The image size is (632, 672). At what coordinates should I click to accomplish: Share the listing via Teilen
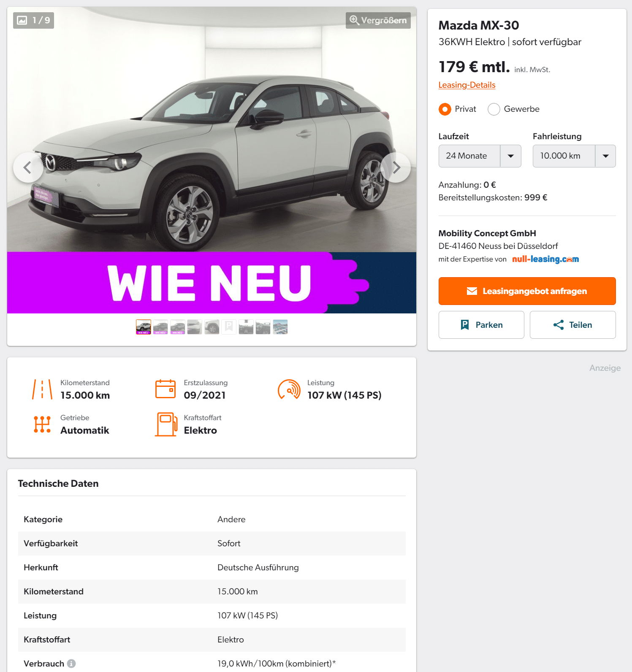pos(572,325)
